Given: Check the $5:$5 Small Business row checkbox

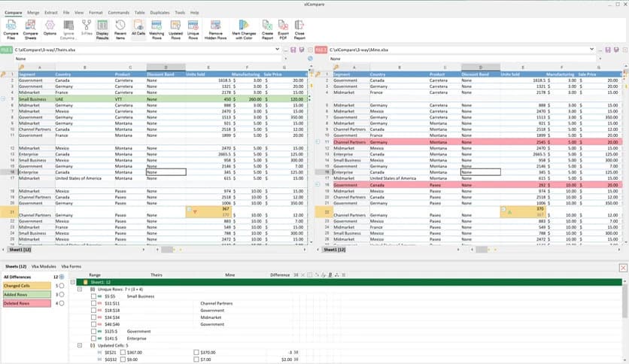Looking at the screenshot, I should pyautogui.click(x=93, y=296).
